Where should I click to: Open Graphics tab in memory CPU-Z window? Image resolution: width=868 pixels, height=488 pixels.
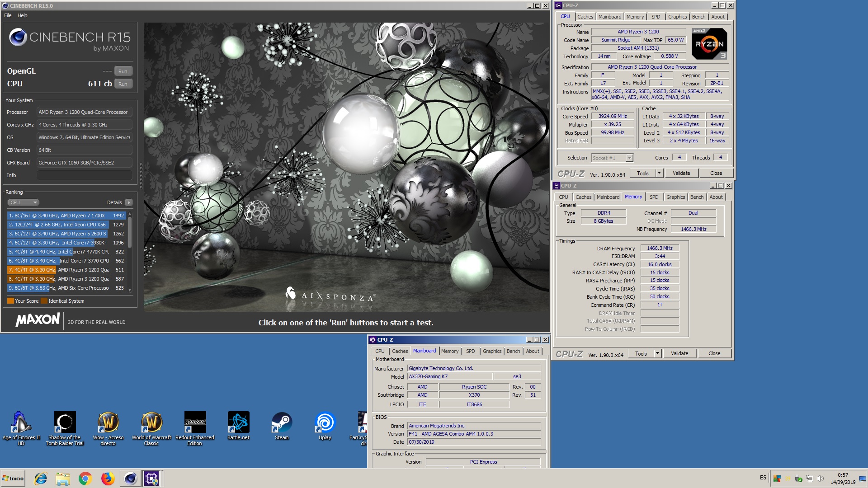click(x=675, y=197)
